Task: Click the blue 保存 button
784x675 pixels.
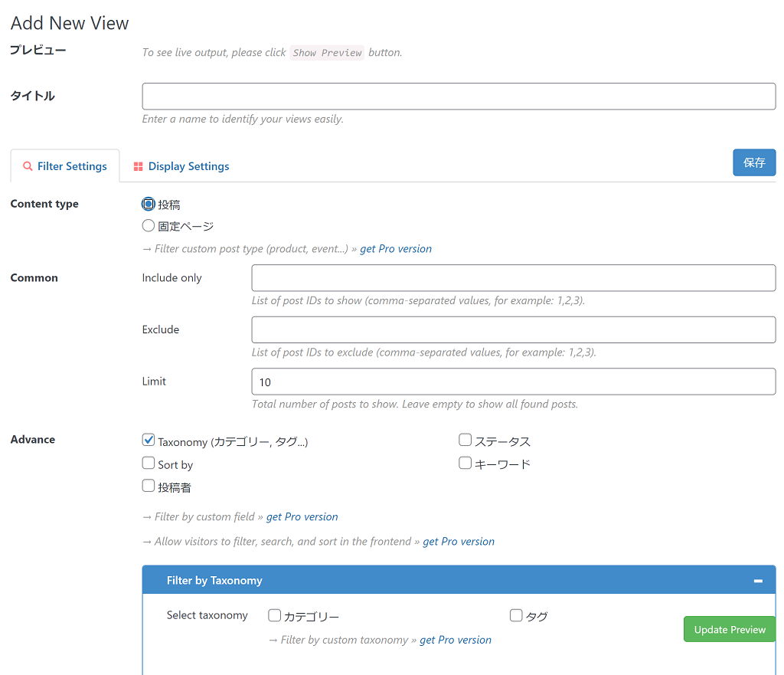Action: coord(753,162)
